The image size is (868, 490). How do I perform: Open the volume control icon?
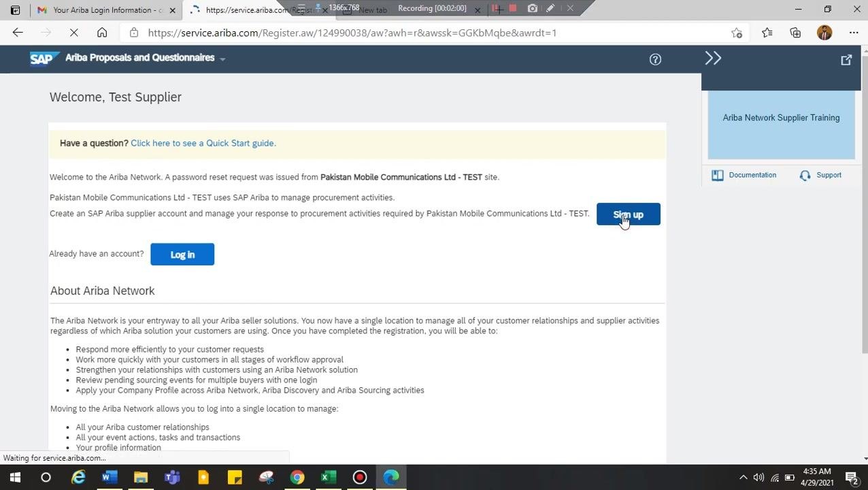758,477
